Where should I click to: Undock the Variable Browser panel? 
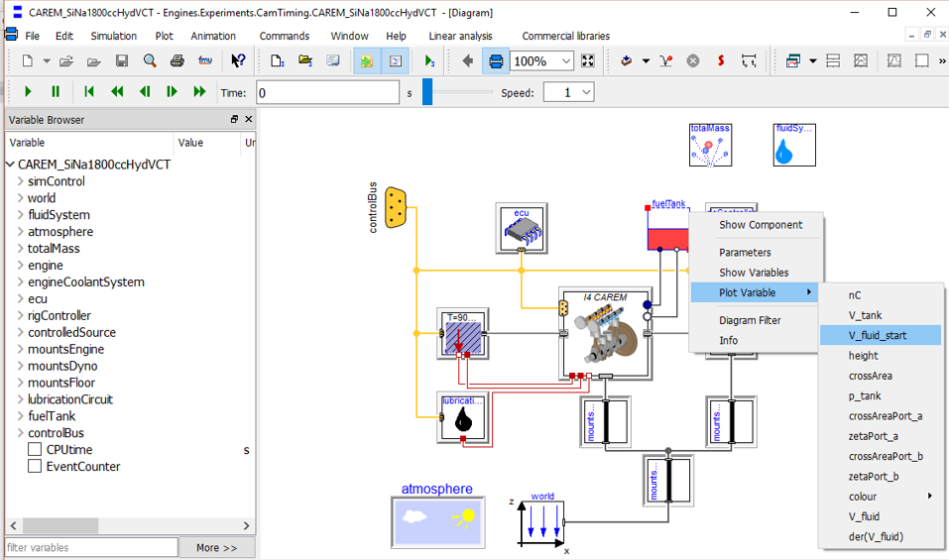[234, 119]
